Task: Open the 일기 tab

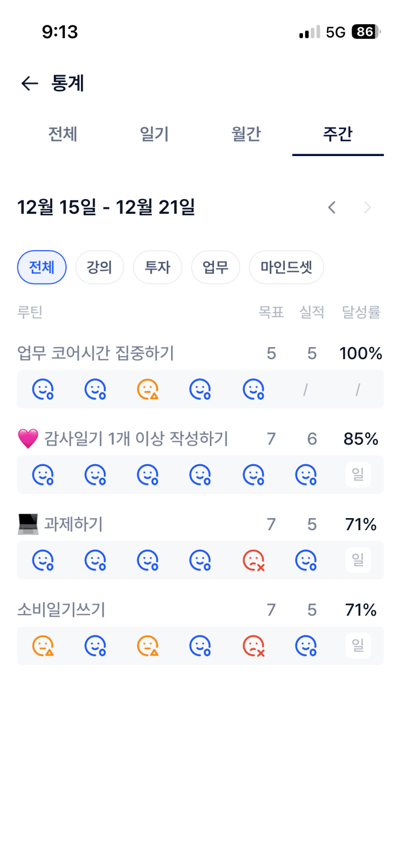Action: point(154,134)
